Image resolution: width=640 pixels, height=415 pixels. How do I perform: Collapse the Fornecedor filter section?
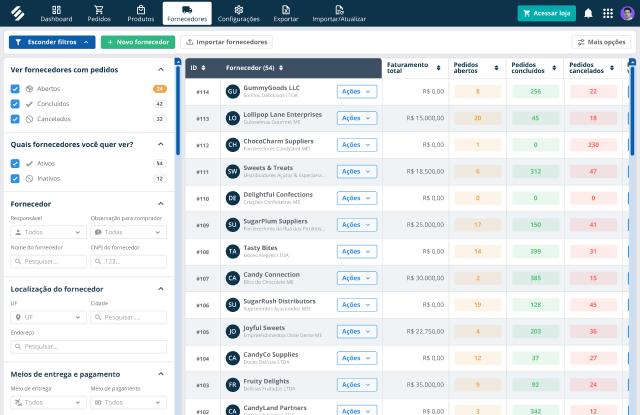(x=161, y=204)
